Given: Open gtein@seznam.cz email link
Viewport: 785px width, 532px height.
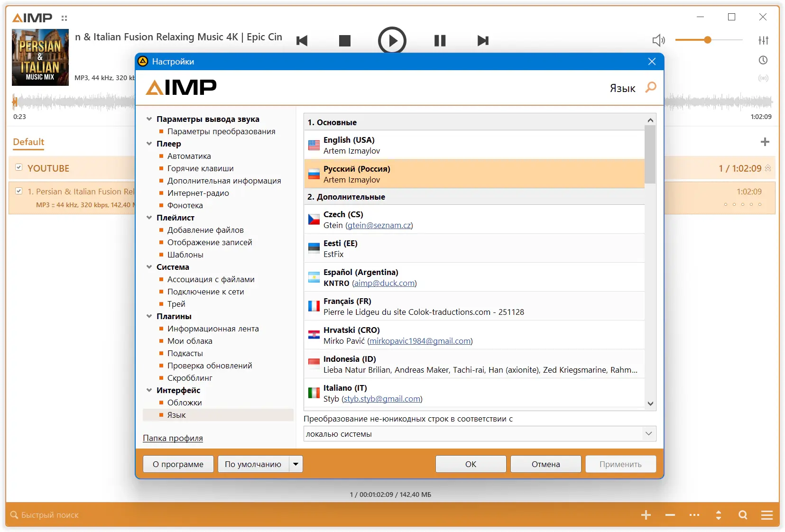Looking at the screenshot, I should click(379, 225).
